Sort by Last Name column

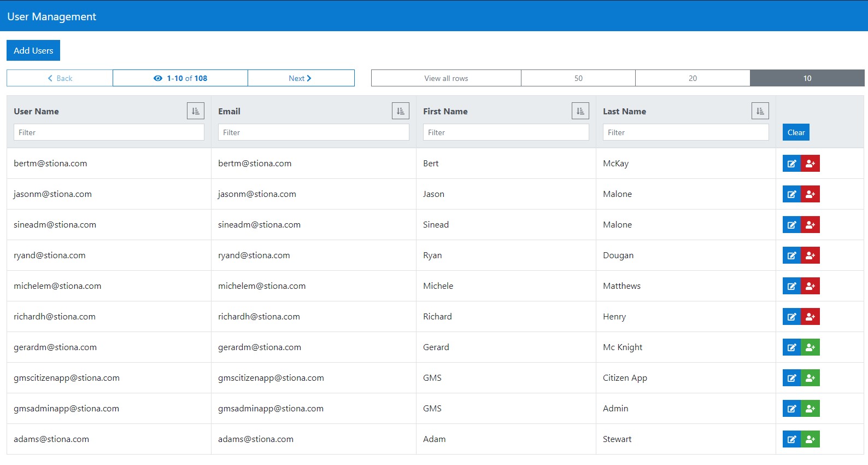(x=760, y=111)
